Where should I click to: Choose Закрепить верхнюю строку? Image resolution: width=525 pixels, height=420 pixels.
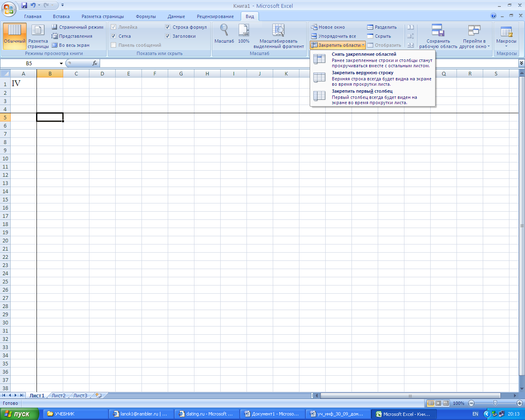click(372, 78)
